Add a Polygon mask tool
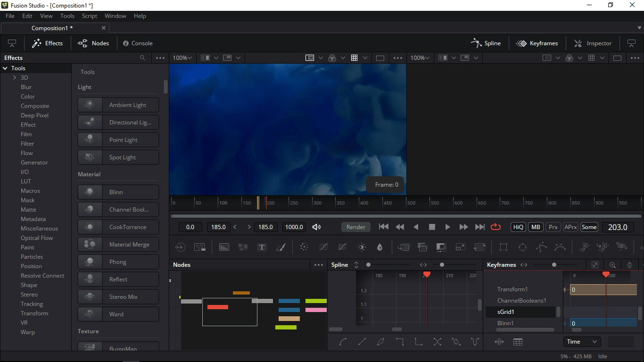 [x=542, y=247]
